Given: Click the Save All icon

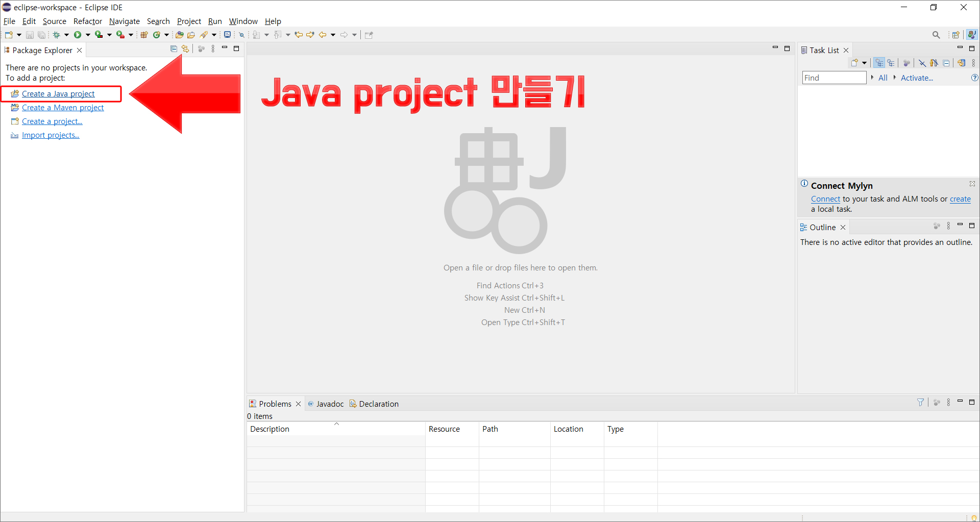Looking at the screenshot, I should pos(42,35).
